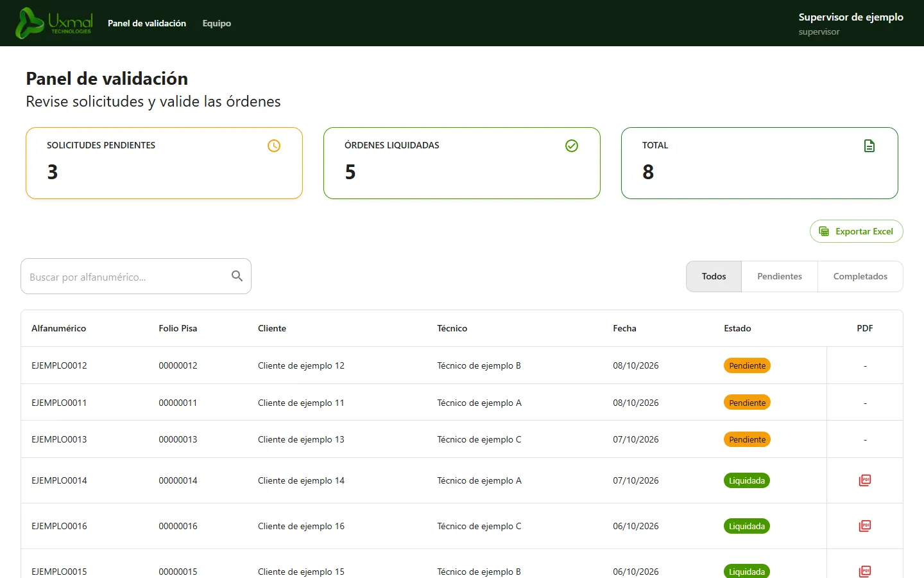Screen dimensions: 924x578
Task: Export the table with Exportar Excel
Action: pos(857,231)
